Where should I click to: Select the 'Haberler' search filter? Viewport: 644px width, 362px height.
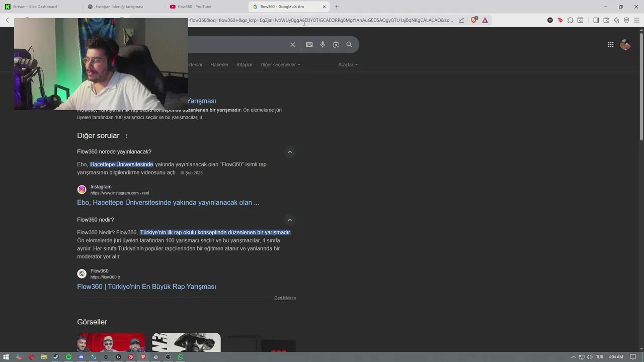pyautogui.click(x=219, y=65)
